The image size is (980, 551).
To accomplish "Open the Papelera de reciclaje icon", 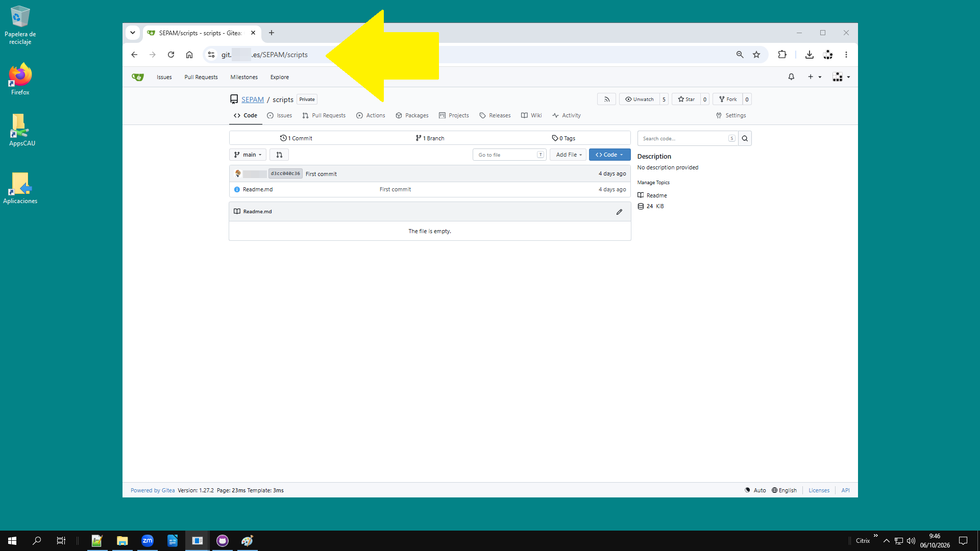I will [20, 26].
